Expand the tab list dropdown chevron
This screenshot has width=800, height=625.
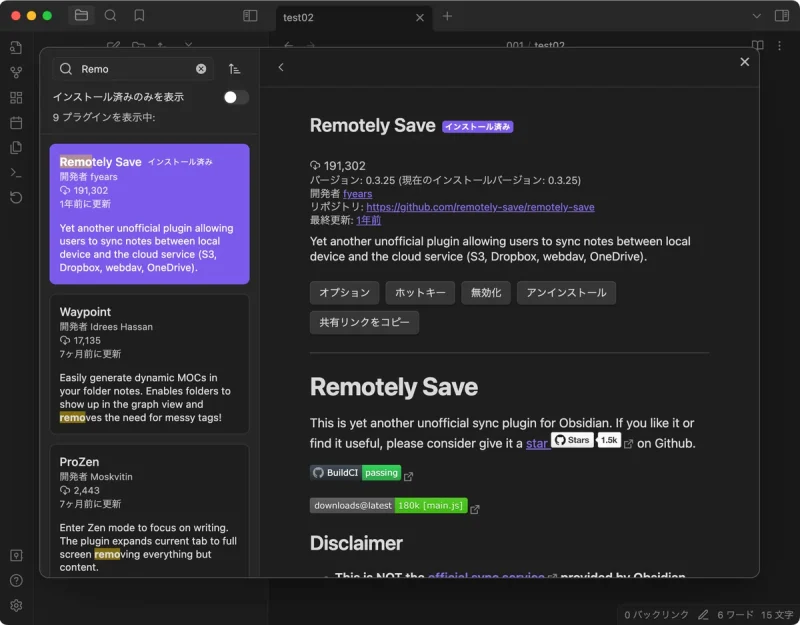(x=756, y=16)
